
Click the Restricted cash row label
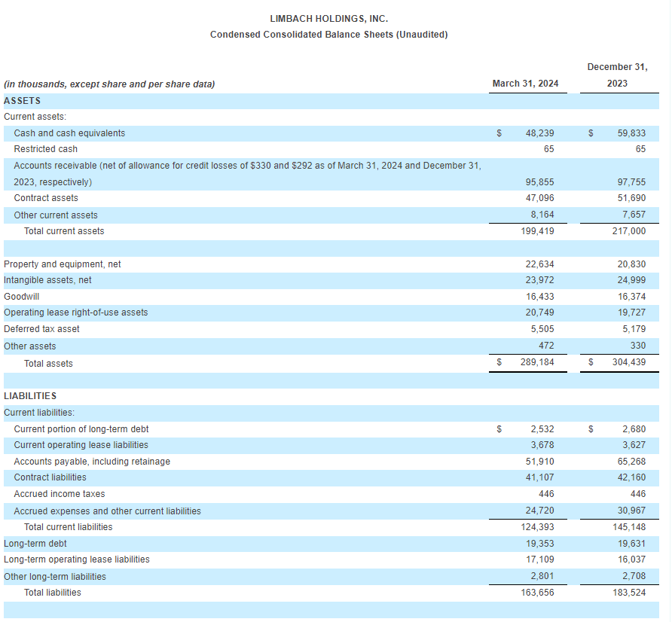click(45, 149)
